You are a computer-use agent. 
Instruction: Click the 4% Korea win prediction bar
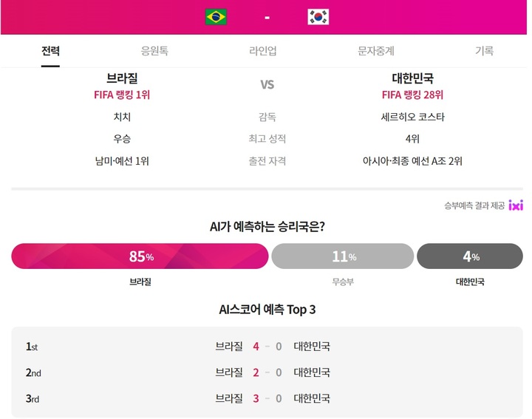click(470, 256)
